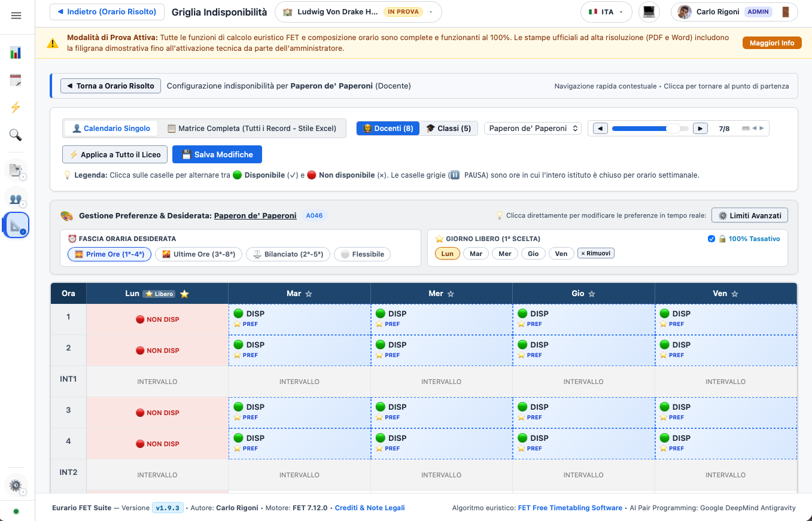The height and width of the screenshot is (521, 812).
Task: Open the calendar sidebar icon
Action: pyautogui.click(x=16, y=80)
